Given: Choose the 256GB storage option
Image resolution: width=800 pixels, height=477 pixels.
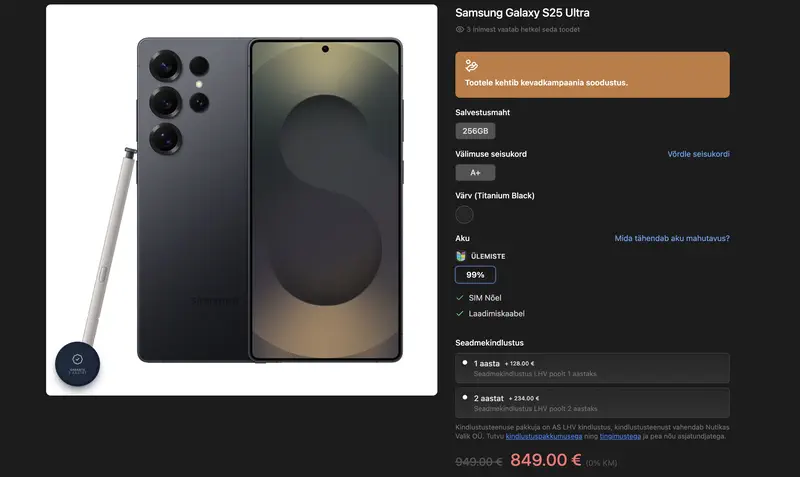Looking at the screenshot, I should [475, 131].
